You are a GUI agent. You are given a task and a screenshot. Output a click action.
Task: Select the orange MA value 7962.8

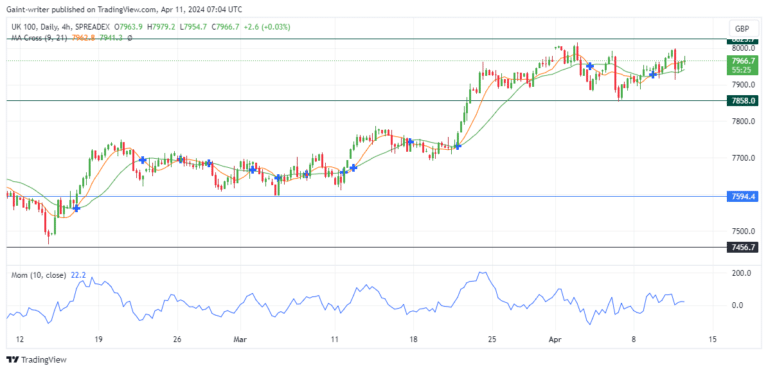84,37
